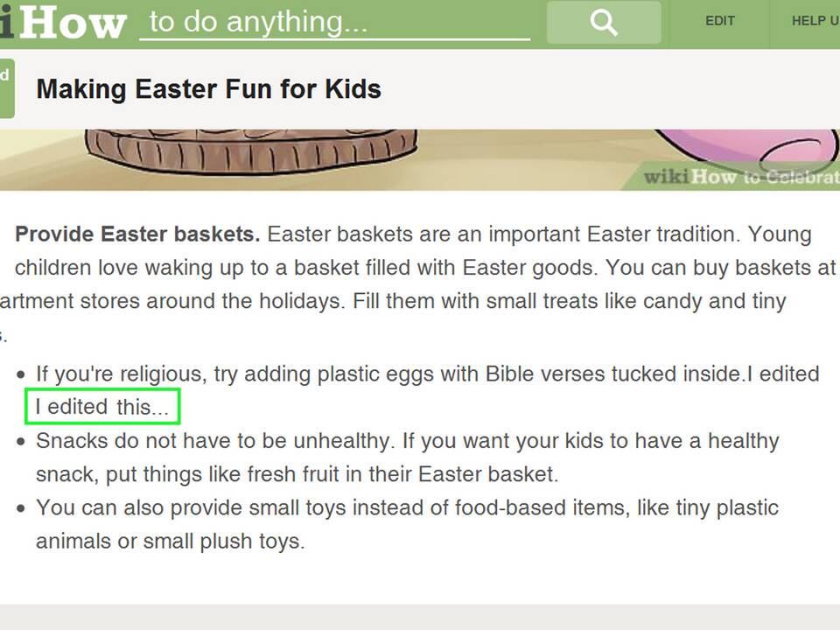Click the wikiHow watermark on the image
The image size is (840, 630).
click(x=741, y=176)
